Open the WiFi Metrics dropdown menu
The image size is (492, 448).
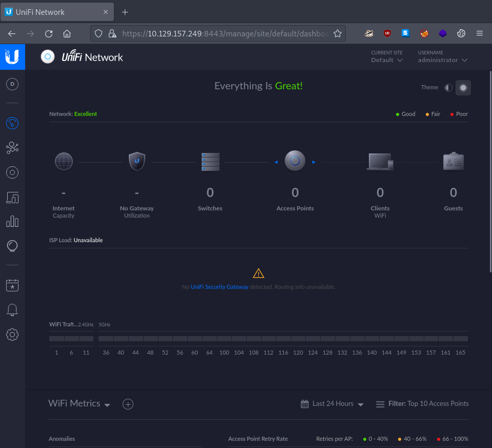click(79, 404)
